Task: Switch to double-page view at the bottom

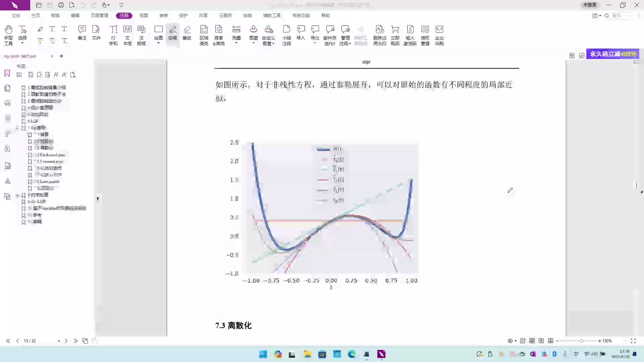Action: pos(541,341)
